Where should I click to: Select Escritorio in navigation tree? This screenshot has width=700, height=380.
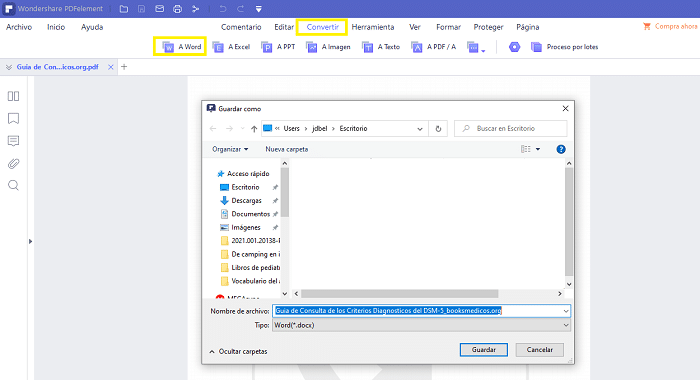[x=246, y=187]
